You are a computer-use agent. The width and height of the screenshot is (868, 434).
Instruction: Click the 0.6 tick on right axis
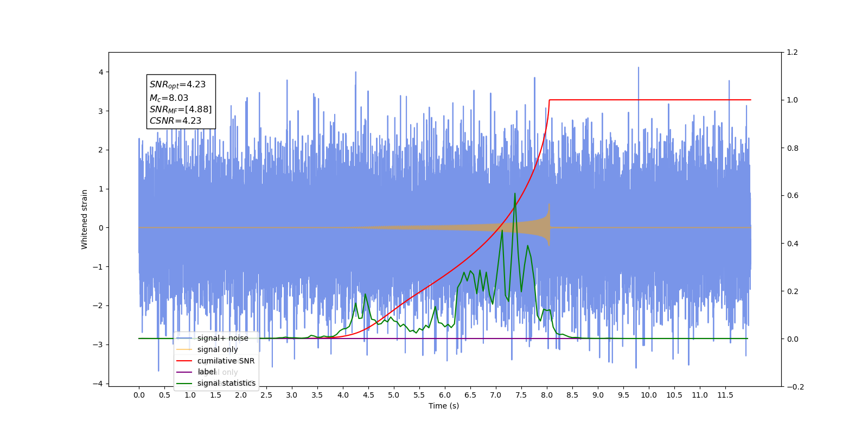pos(792,195)
